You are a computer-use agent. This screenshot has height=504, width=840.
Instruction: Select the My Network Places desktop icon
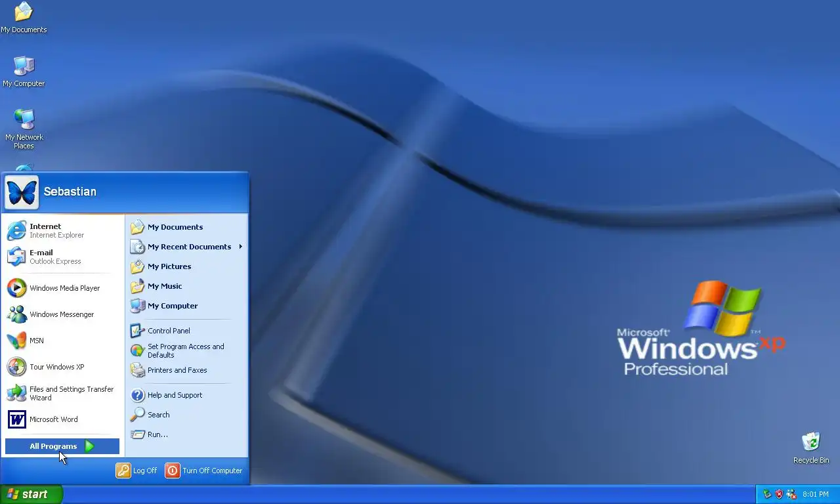tap(24, 119)
